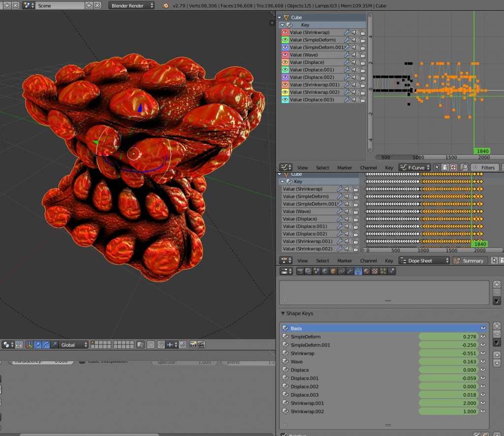
Task: Hide the SimpleDeform shape key with its eye icon
Action: click(482, 337)
